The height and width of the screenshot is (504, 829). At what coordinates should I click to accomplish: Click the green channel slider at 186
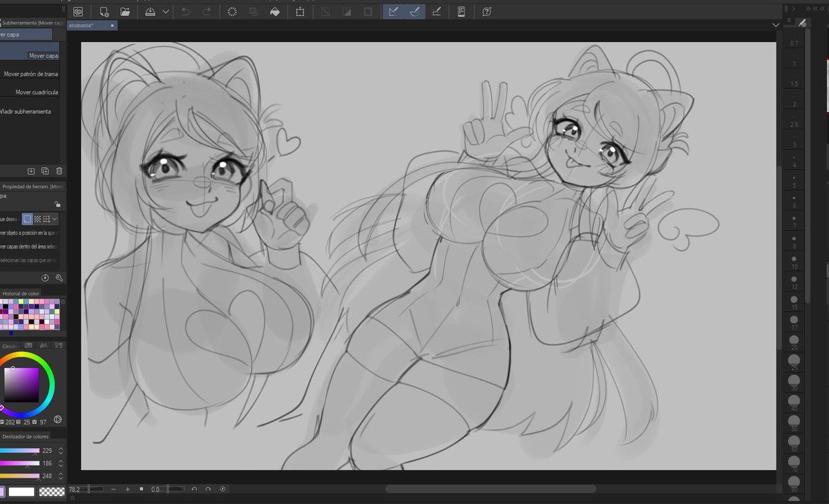(x=19, y=463)
